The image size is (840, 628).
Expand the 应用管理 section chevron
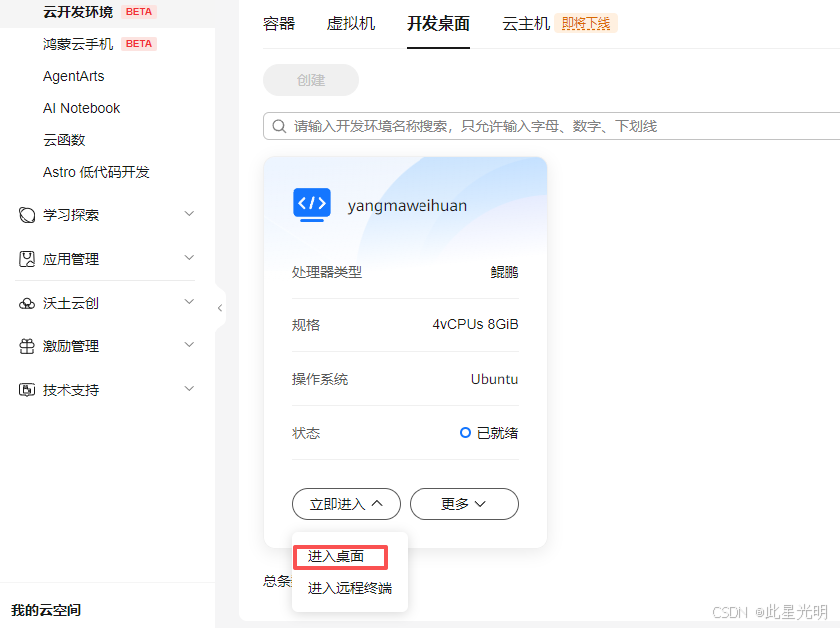189,258
